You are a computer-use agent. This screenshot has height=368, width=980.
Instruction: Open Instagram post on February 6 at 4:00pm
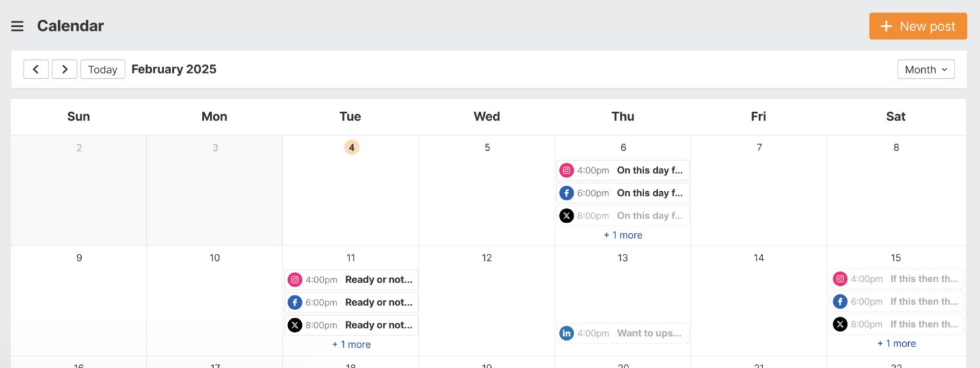pos(623,170)
